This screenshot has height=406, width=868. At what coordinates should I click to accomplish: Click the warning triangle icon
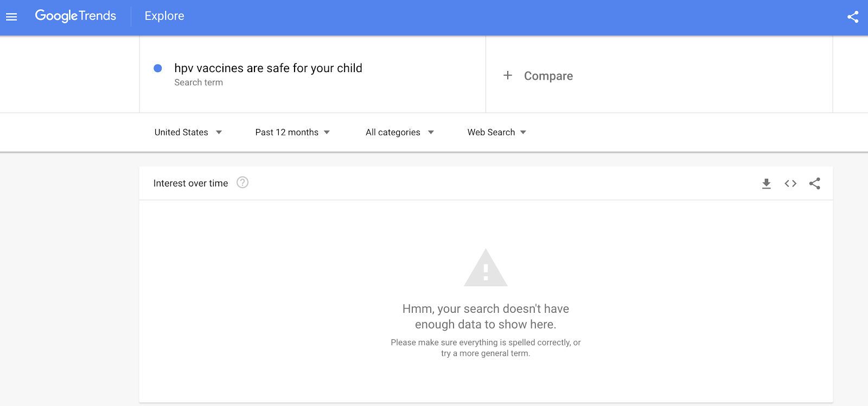pyautogui.click(x=486, y=268)
